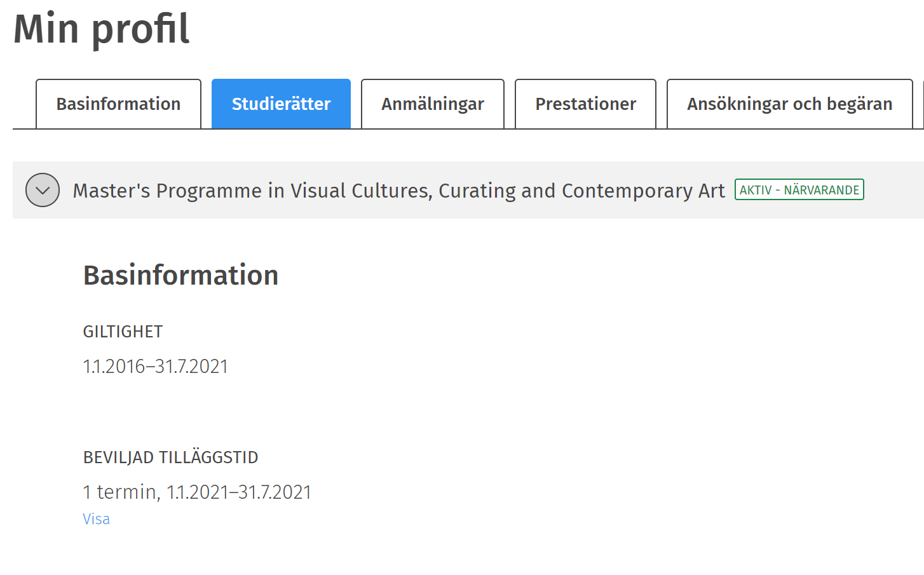
Task: Click the Basinformation section heading
Action: 180,276
